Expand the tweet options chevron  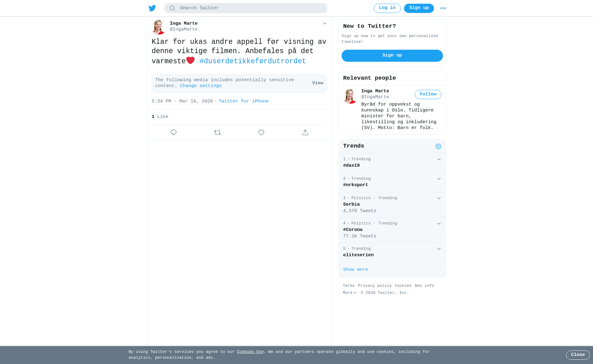325,23
